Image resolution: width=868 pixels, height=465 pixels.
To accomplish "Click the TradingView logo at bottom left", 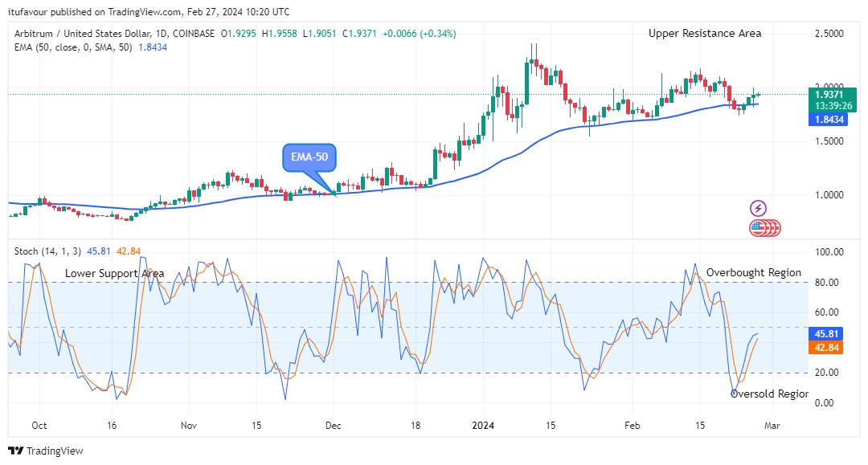I will tap(46, 451).
